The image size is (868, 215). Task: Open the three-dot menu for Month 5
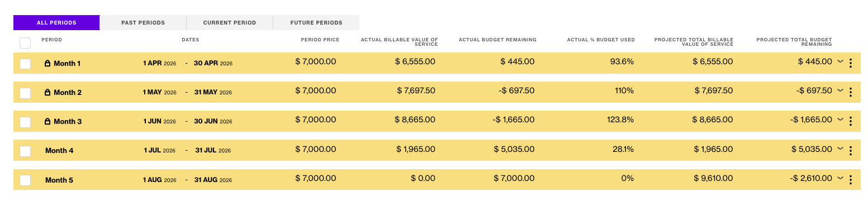(850, 180)
